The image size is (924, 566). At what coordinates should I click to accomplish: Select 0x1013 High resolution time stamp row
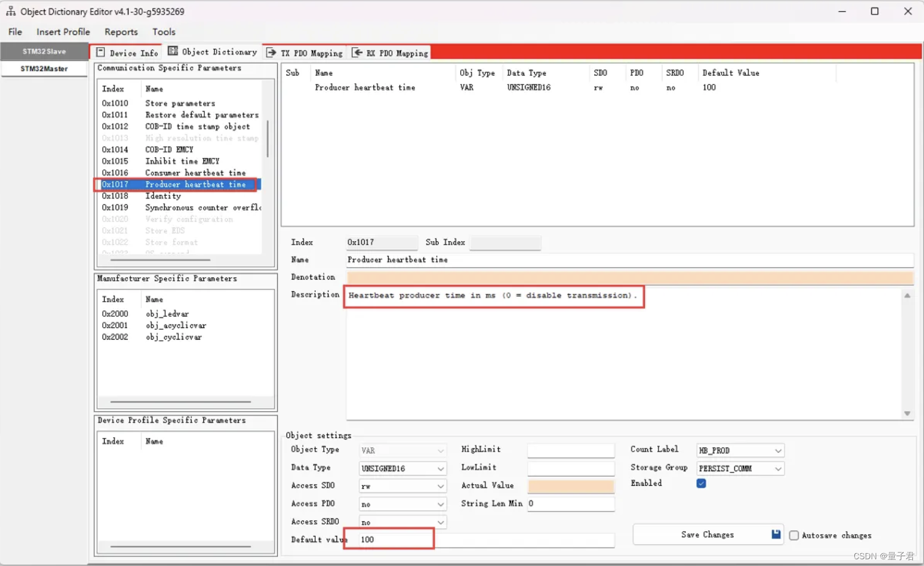tap(180, 138)
